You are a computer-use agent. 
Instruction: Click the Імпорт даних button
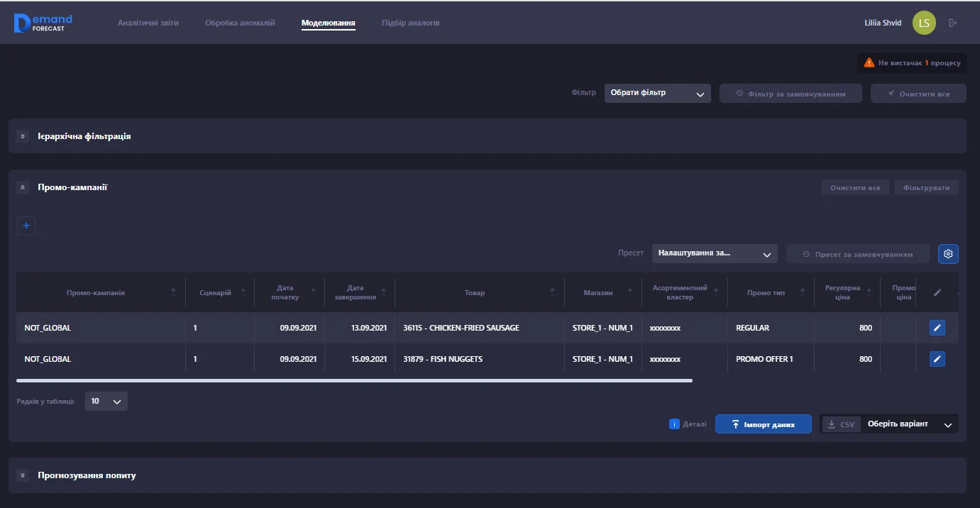763,424
